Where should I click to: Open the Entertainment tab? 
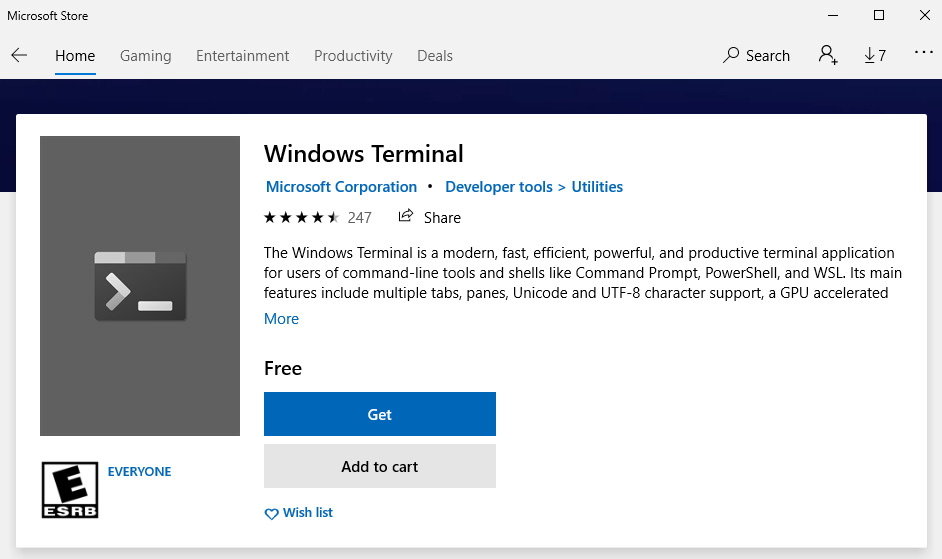point(242,56)
